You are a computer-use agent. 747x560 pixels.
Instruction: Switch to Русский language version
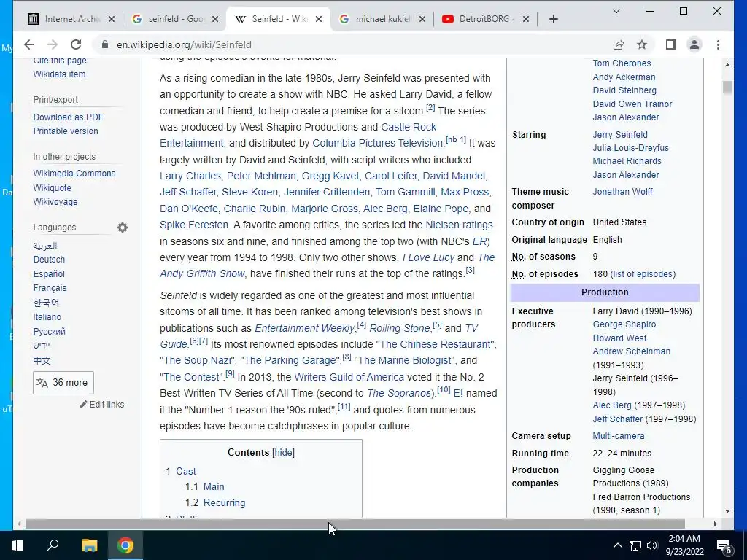[49, 332]
